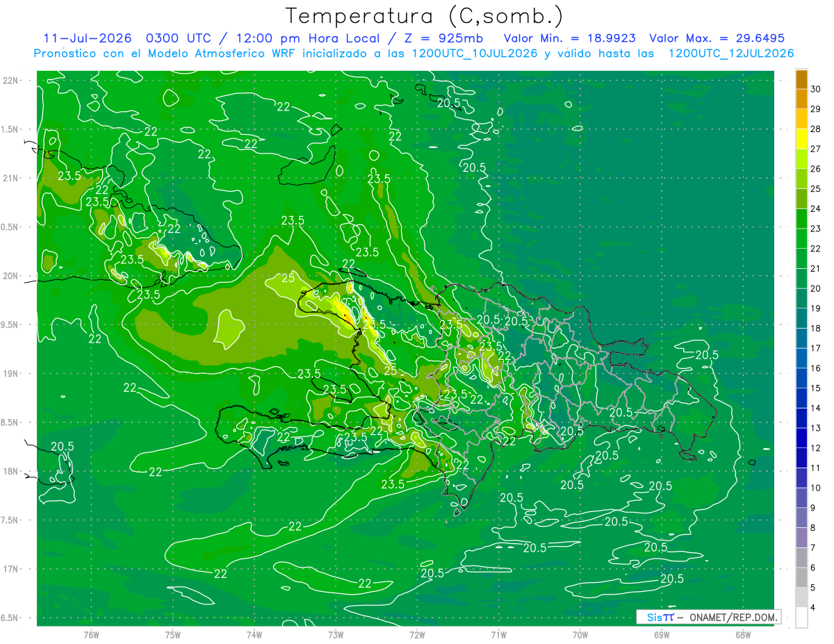Click the 18N latitude label
The image size is (834, 644).
(11, 471)
